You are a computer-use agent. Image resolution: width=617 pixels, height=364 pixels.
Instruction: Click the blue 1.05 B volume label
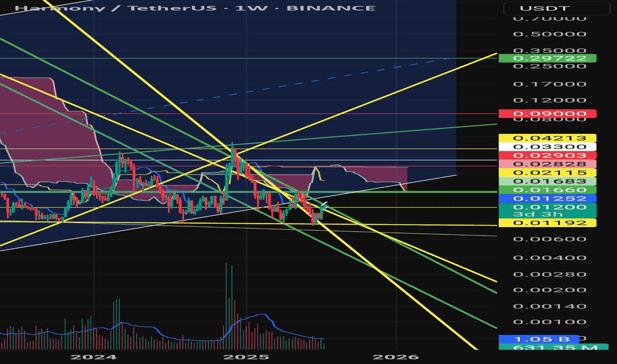[538, 340]
